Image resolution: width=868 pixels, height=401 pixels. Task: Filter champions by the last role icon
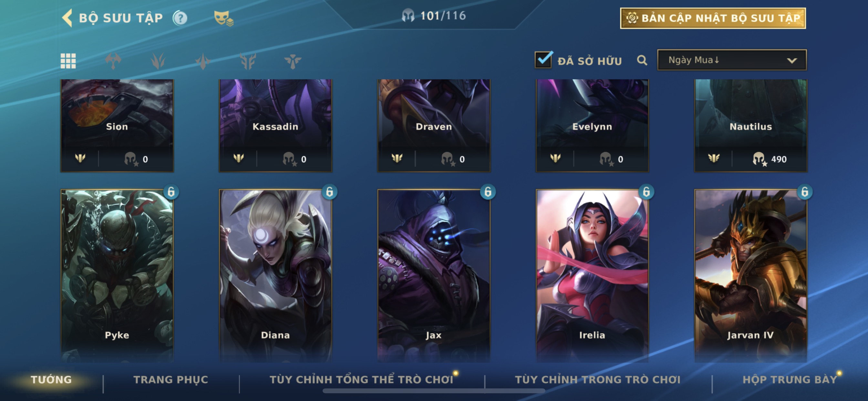tap(293, 61)
